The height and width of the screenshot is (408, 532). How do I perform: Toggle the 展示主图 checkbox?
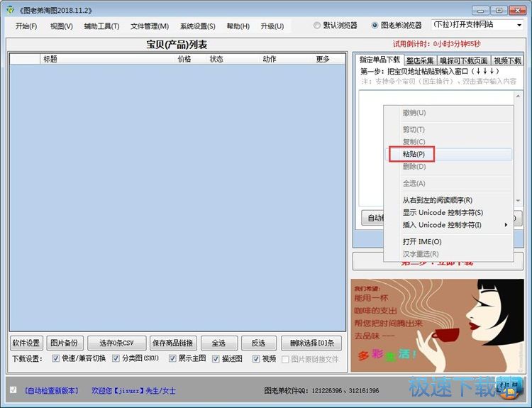172,358
